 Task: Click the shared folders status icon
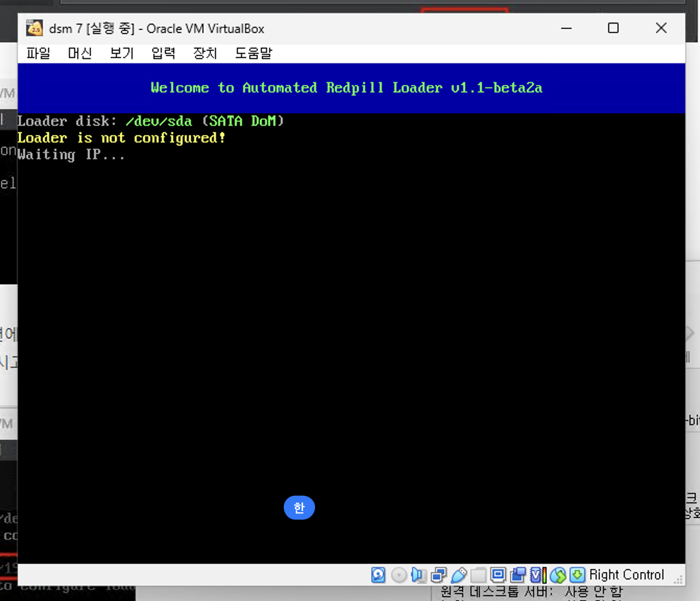(x=478, y=575)
